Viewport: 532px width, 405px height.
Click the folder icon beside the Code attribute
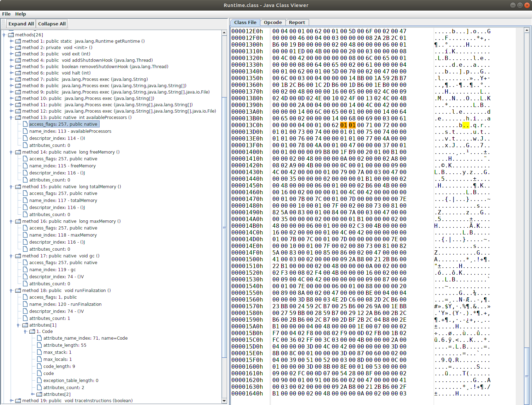click(32, 331)
